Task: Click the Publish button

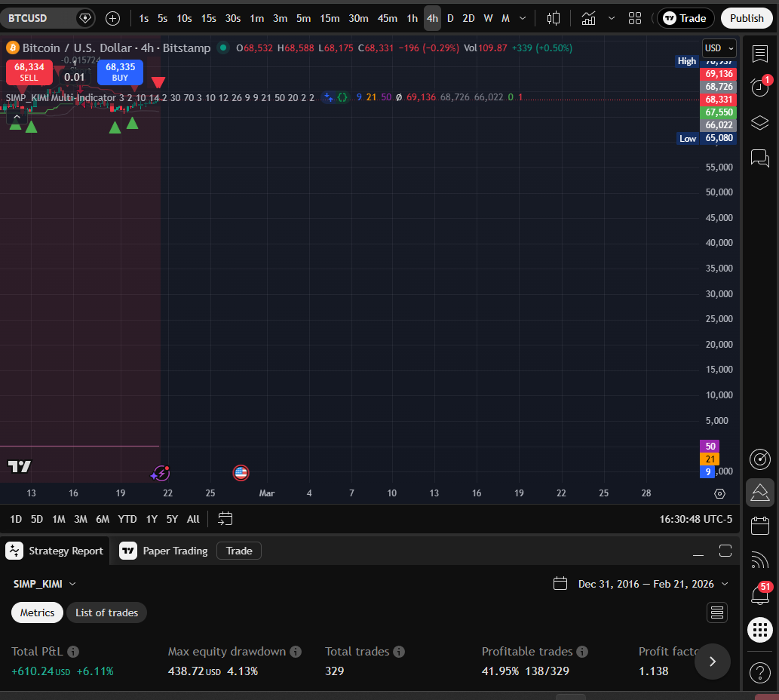Action: pos(747,17)
